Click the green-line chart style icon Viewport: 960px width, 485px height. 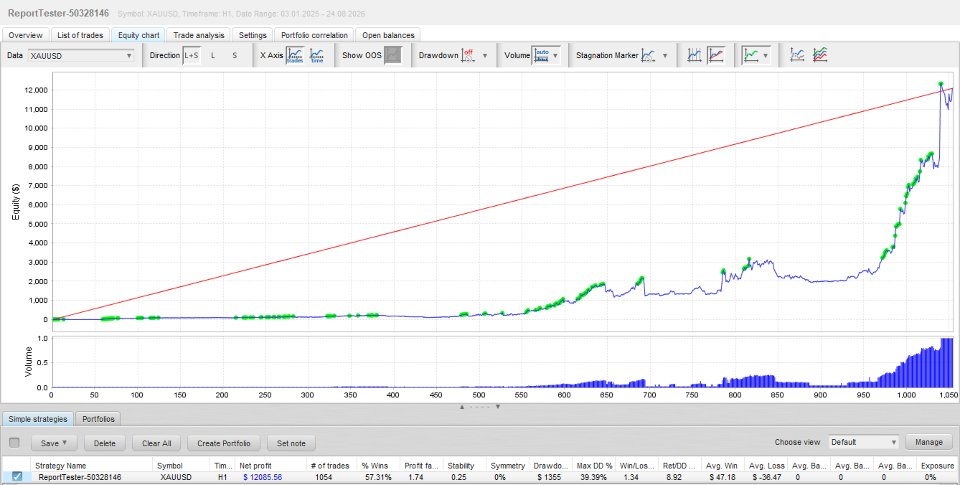(751, 55)
